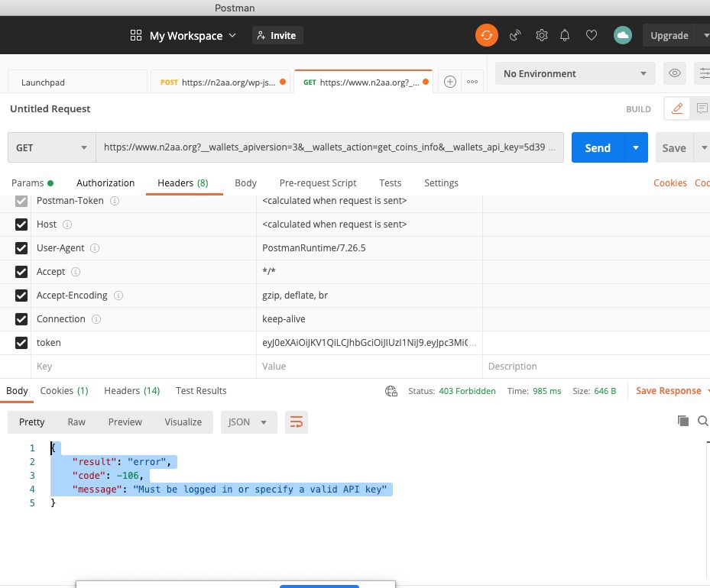The height and width of the screenshot is (588, 710).
Task: Uncheck the Accept-Encoding header checkbox
Action: 21,296
